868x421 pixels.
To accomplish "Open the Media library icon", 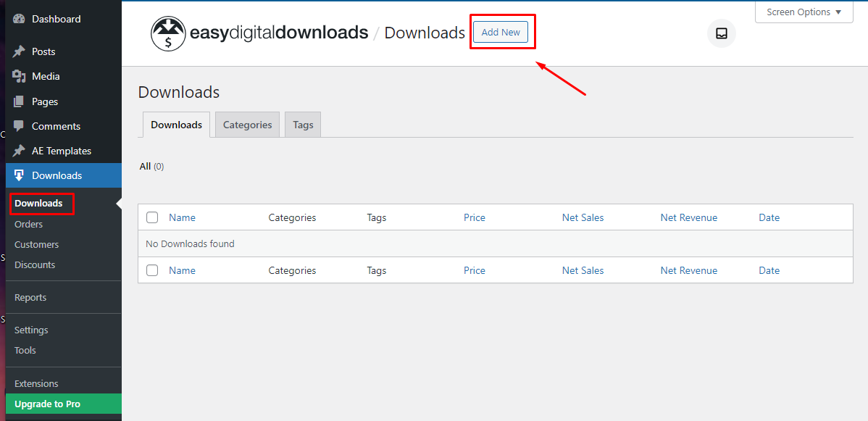I will [x=20, y=76].
